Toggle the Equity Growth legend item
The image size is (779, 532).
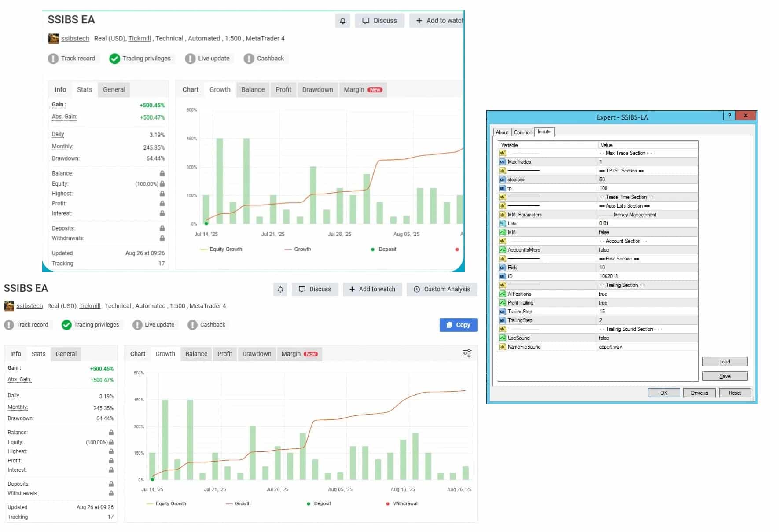[166, 503]
